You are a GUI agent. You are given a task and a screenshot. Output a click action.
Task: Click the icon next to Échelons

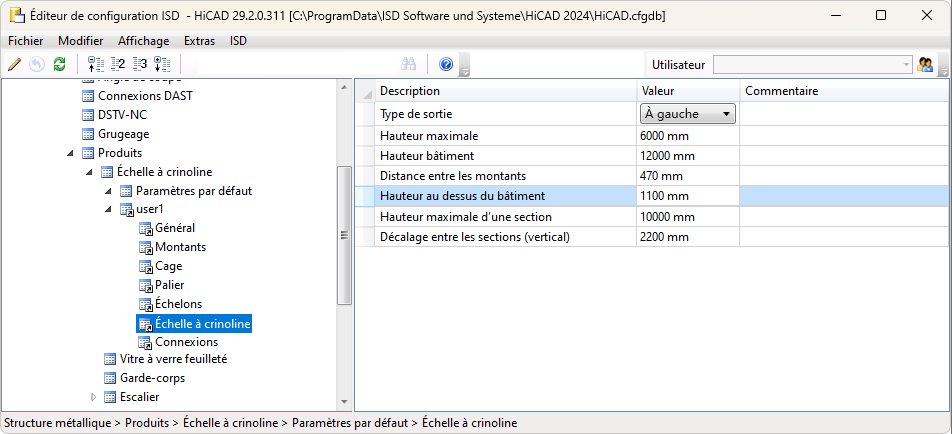coord(146,303)
